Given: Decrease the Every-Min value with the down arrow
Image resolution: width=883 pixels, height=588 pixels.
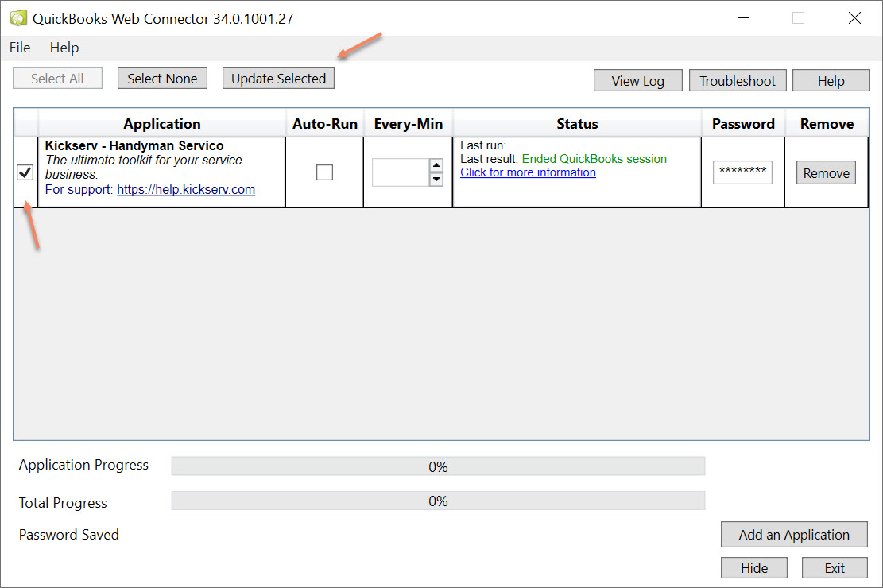Looking at the screenshot, I should tap(436, 180).
